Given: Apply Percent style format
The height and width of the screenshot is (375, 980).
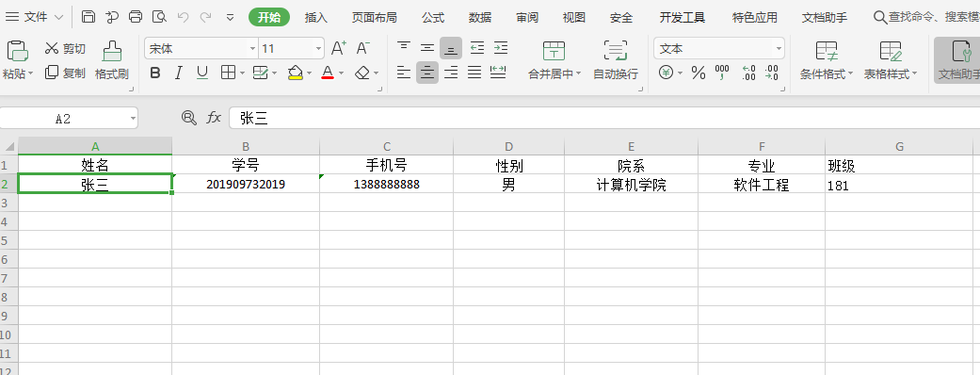Looking at the screenshot, I should pyautogui.click(x=699, y=73).
